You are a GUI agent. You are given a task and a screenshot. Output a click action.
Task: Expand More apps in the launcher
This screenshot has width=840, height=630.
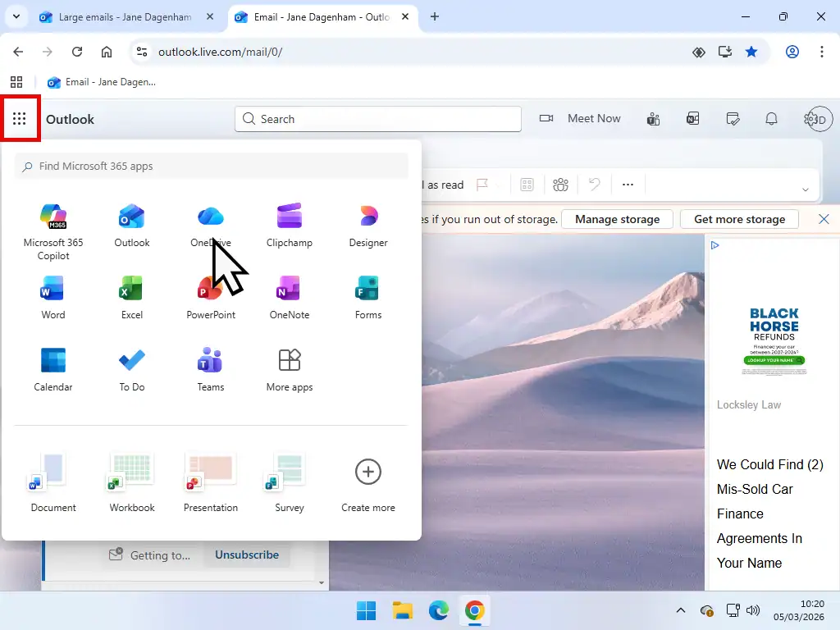click(289, 367)
